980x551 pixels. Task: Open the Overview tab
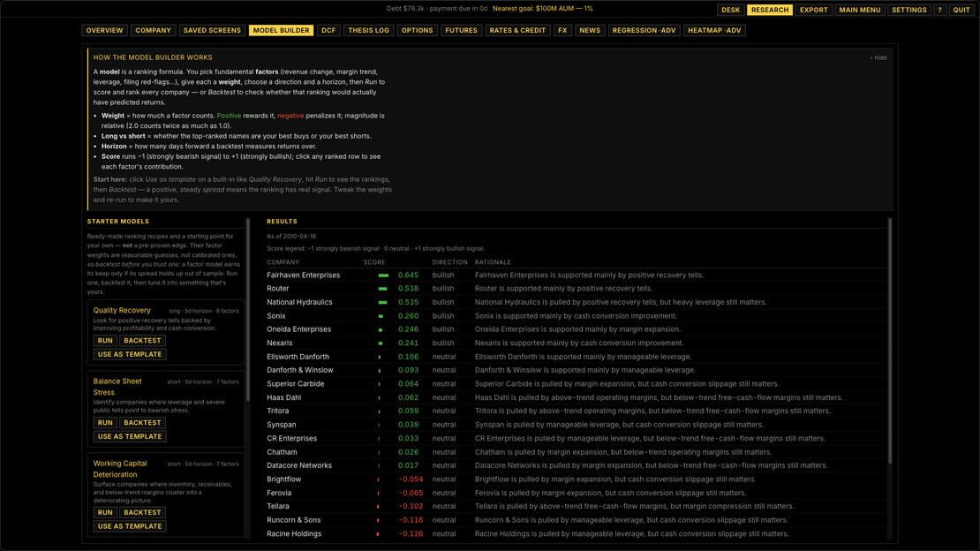[x=104, y=30]
